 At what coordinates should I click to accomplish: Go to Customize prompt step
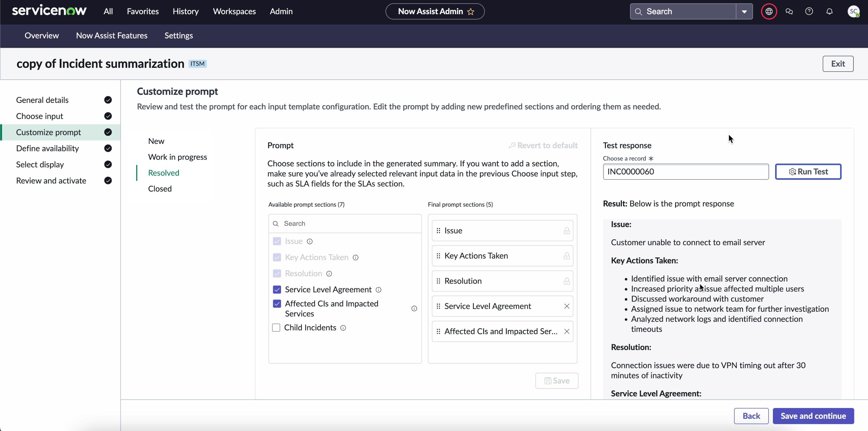pos(61,132)
